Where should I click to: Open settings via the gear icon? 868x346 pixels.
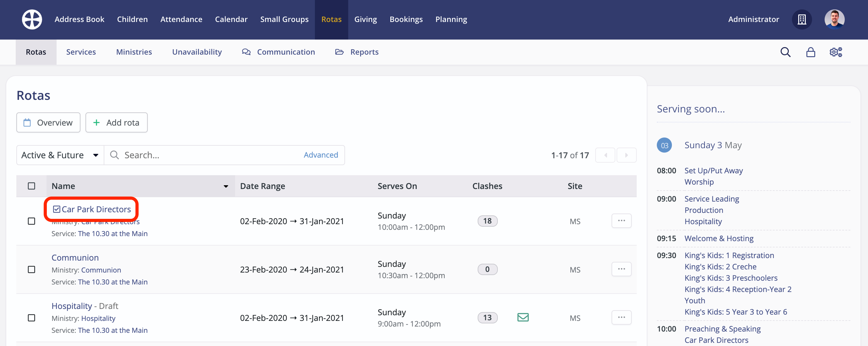836,52
